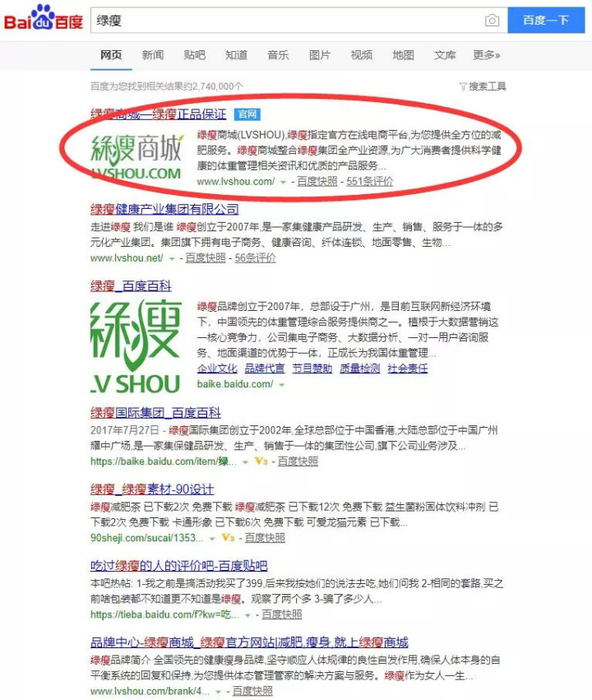Expand dropdown arrow next to www.lvshou.net/
This screenshot has height=700, width=592.
pos(172,258)
